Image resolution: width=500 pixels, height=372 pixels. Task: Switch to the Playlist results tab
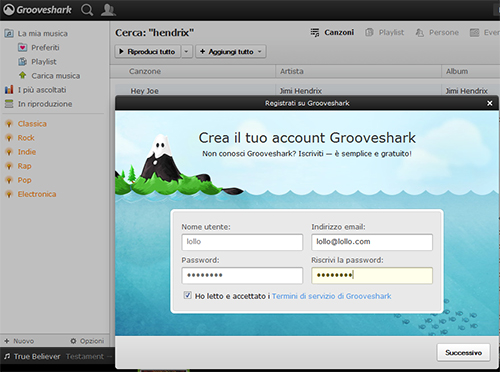pyautogui.click(x=385, y=32)
